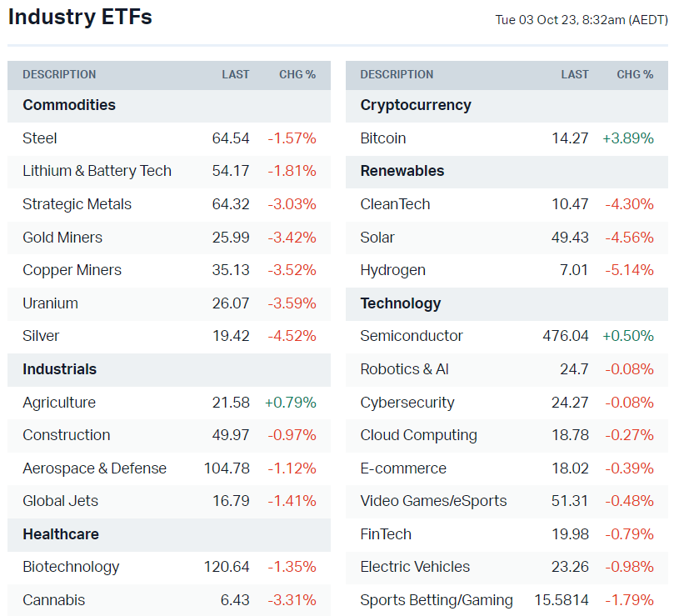
Task: Click the Commodities section heading
Action: click(69, 105)
